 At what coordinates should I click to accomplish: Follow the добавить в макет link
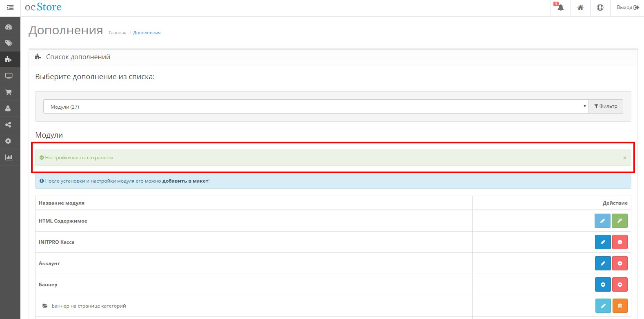185,181
